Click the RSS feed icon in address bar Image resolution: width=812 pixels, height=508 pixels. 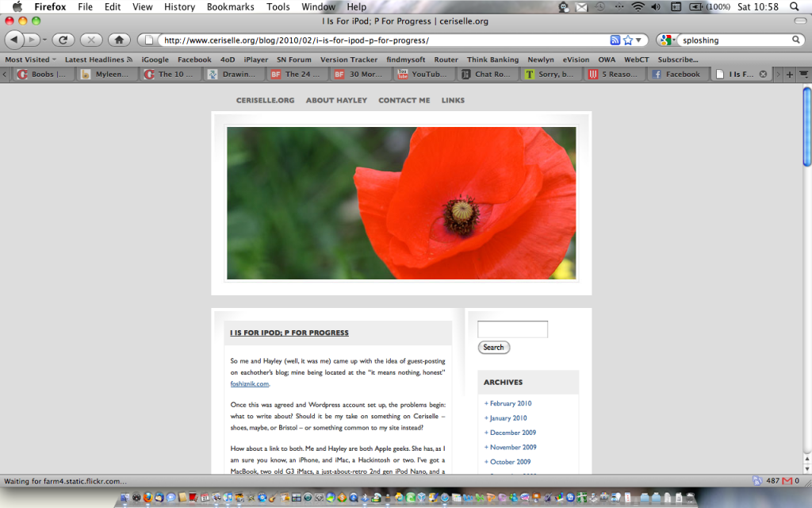tap(615, 40)
